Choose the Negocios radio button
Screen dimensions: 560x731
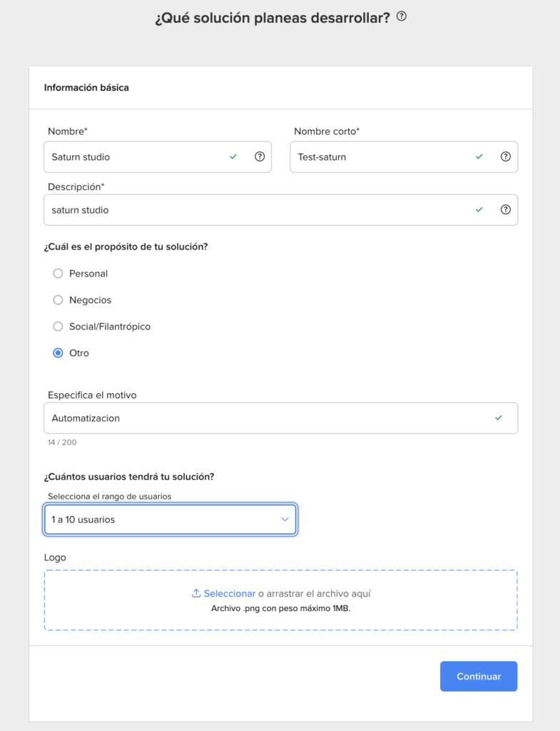[58, 300]
